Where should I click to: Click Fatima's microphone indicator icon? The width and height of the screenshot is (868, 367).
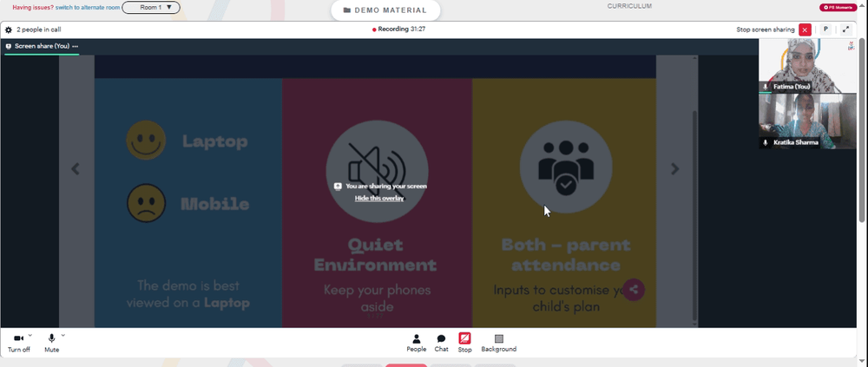click(766, 87)
